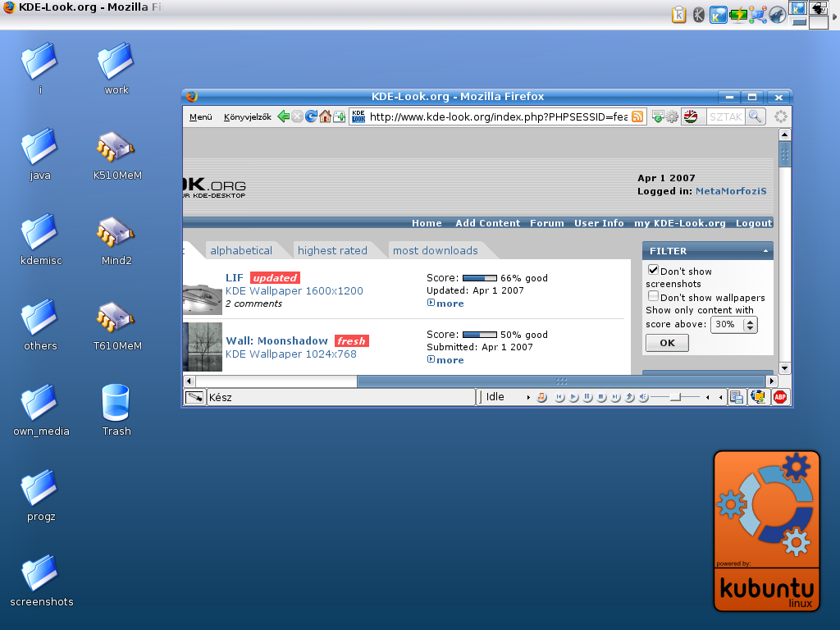The width and height of the screenshot is (840, 630).
Task: Click the orange music note icon
Action: (541, 397)
